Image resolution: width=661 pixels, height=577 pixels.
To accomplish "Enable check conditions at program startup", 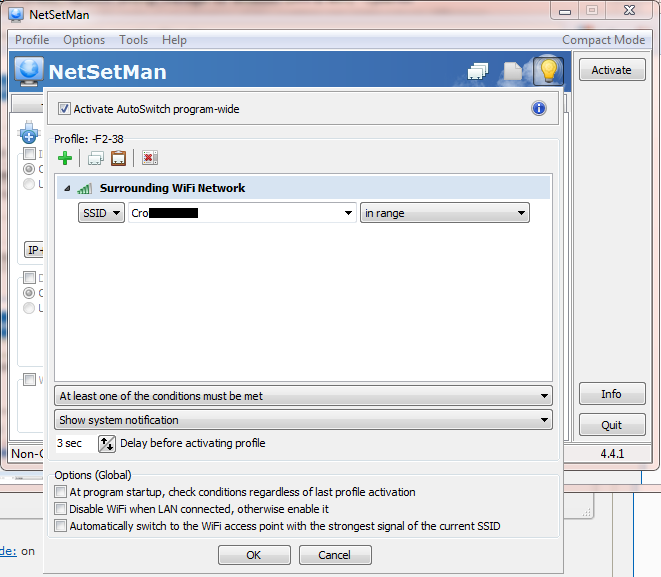I will (61, 492).
